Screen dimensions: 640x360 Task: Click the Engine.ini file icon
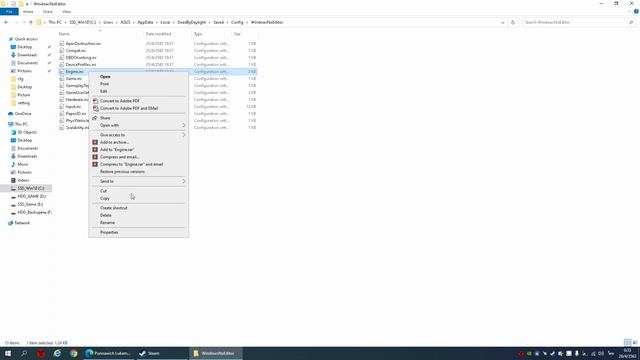point(62,71)
